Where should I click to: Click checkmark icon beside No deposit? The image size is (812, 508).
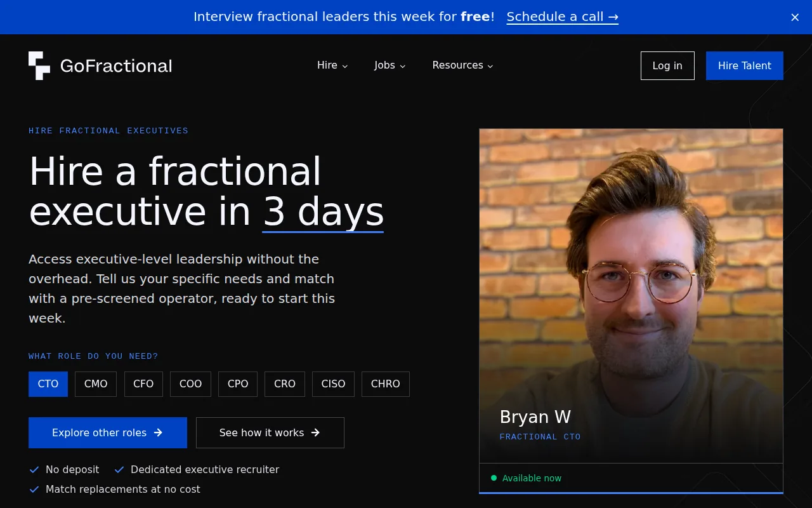(x=34, y=470)
